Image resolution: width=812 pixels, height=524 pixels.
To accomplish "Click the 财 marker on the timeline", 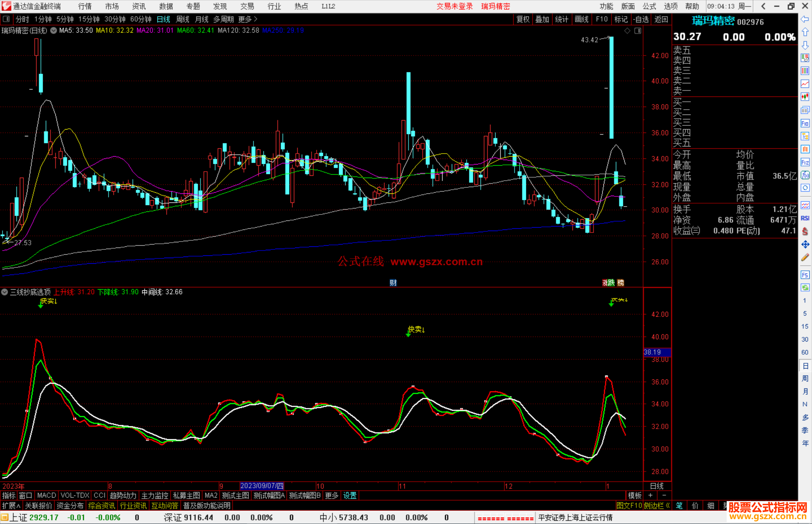I will (393, 283).
